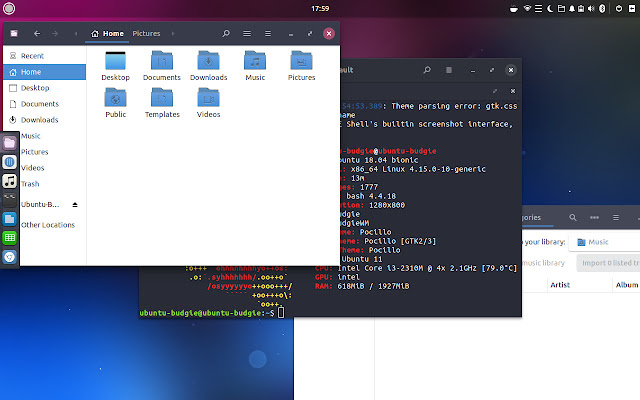Click the terminal prompt input line
The width and height of the screenshot is (640, 400).
tap(212, 313)
